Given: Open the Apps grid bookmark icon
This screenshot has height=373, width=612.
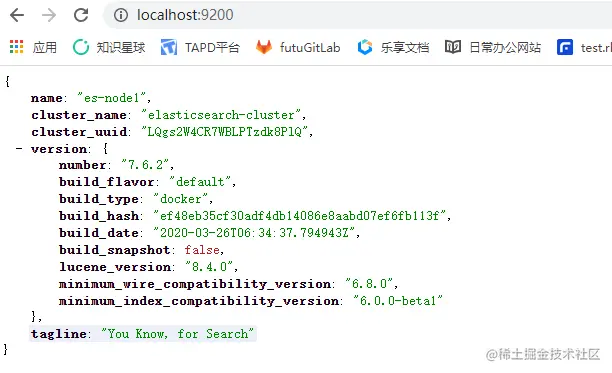Looking at the screenshot, I should point(16,47).
